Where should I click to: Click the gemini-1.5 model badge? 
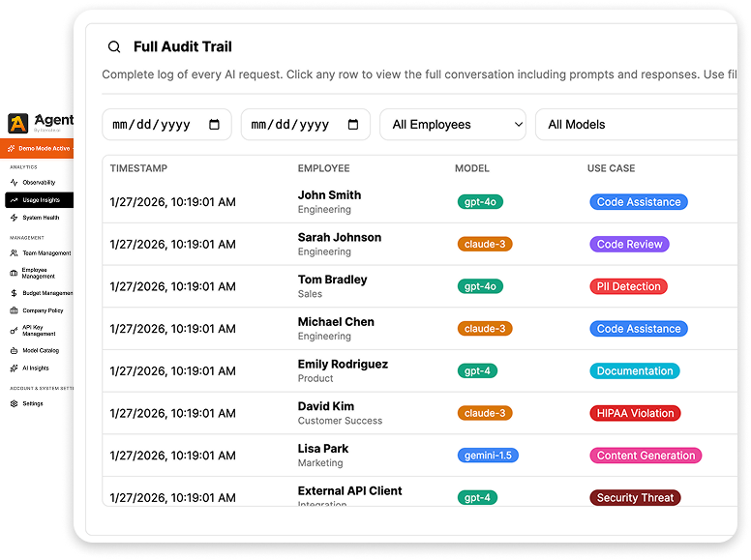coord(488,456)
